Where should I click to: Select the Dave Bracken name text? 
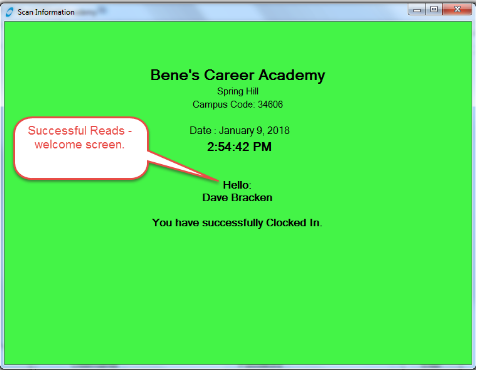pos(237,198)
